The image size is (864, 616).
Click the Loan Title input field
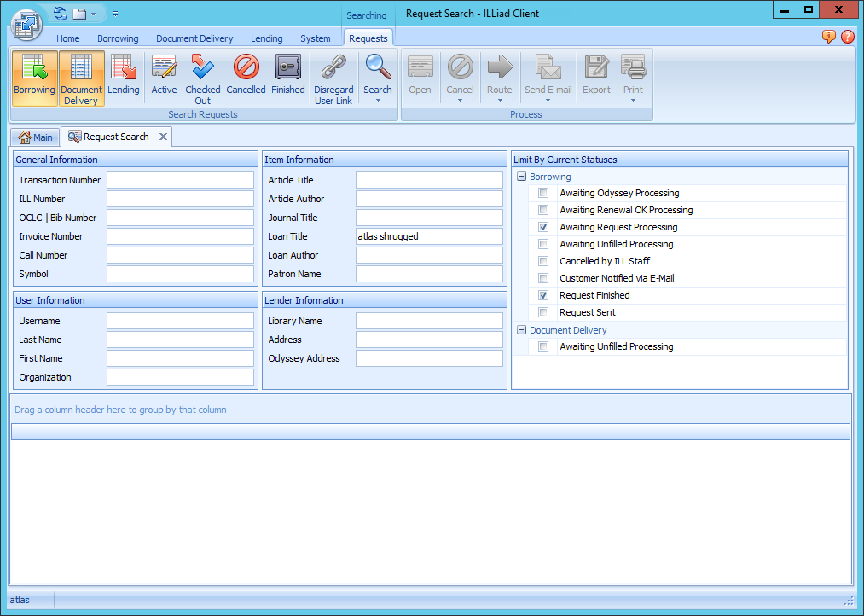click(x=429, y=236)
